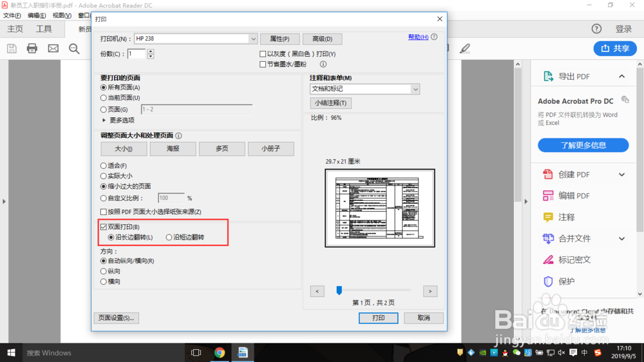The image size is (644, 362).
Task: Expand the 创建 PDF chevron
Action: point(622,175)
